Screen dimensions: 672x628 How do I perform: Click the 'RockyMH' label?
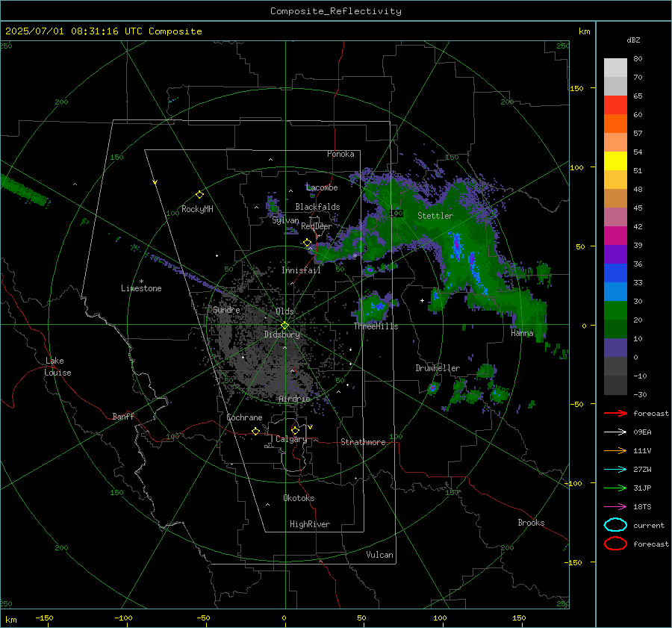197,209
